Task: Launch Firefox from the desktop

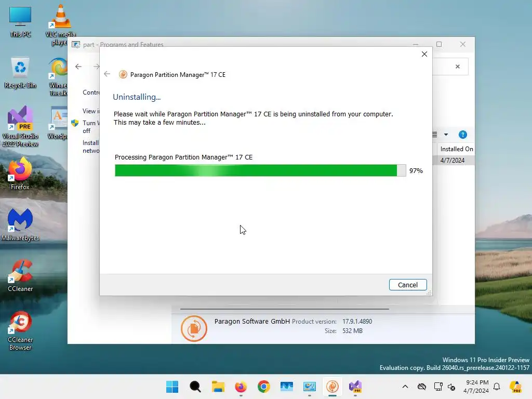Action: (20, 174)
